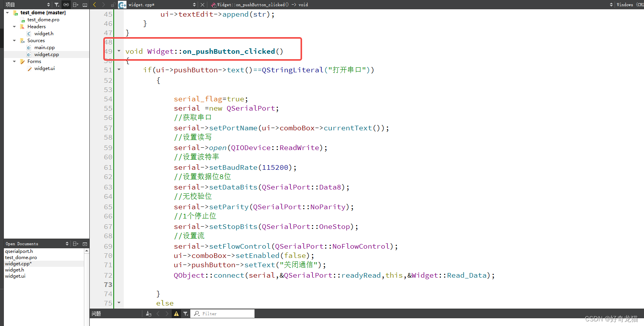Click the setFlowControl call on line 69
Image resolution: width=644 pixels, height=326 pixels.
pos(286,246)
